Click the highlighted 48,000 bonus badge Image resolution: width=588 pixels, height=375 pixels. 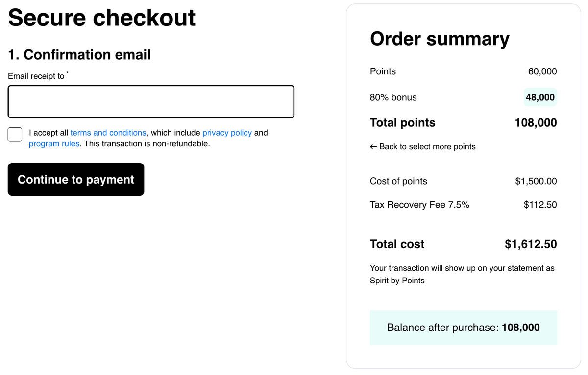pyautogui.click(x=540, y=97)
